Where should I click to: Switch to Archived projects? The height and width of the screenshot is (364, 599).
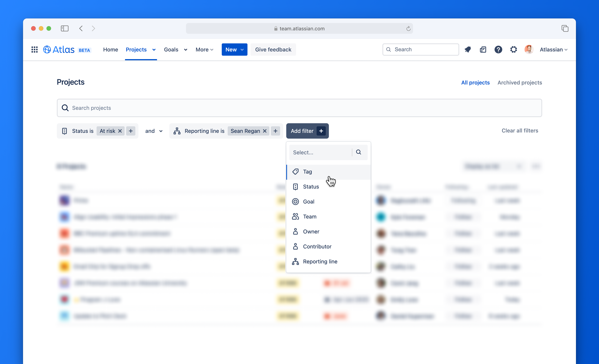520,83
